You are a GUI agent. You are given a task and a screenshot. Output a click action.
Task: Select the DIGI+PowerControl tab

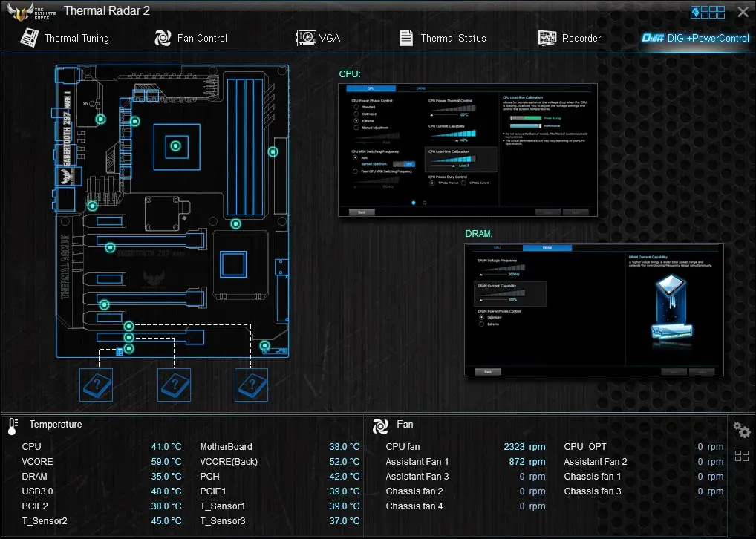695,38
